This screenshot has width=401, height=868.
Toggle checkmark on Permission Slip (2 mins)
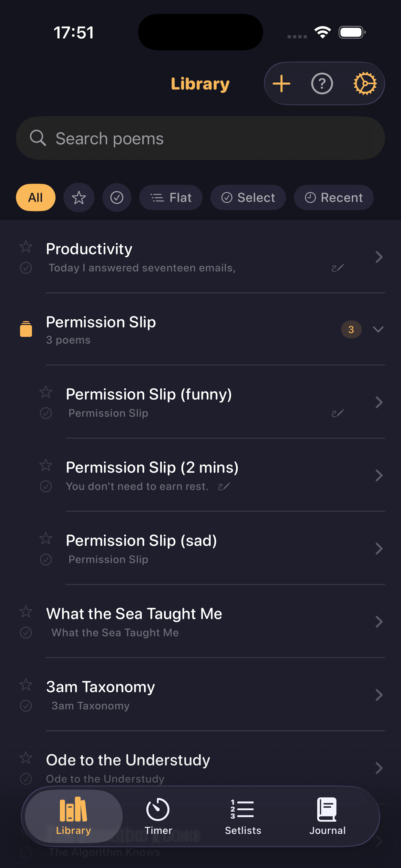pyautogui.click(x=46, y=486)
